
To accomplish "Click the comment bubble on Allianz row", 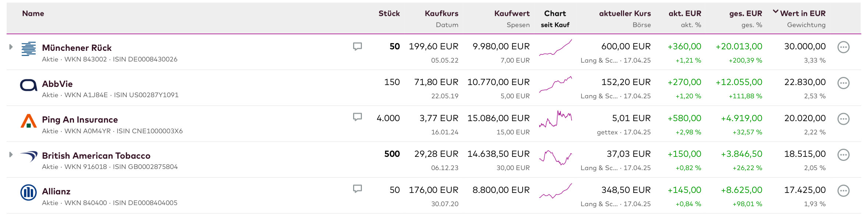I will click(x=357, y=189).
